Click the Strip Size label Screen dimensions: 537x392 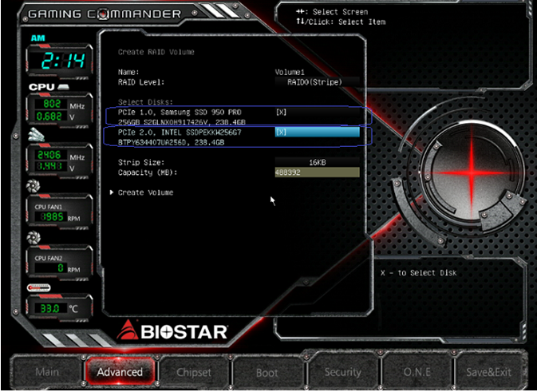coord(141,162)
